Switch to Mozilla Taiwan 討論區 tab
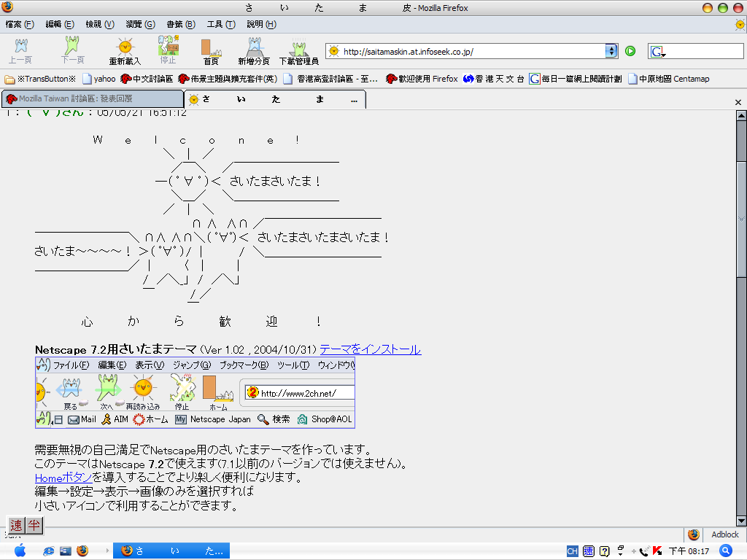This screenshot has height=560, width=747. (91, 98)
